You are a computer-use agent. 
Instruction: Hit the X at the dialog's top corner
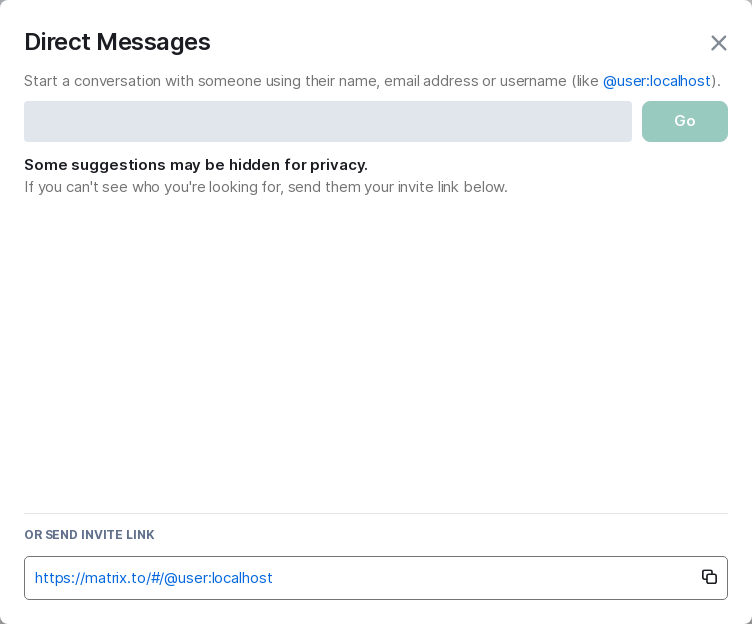[718, 43]
